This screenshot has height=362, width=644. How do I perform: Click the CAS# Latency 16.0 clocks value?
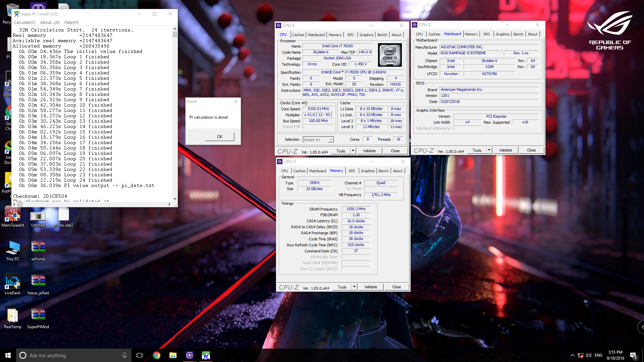tap(356, 221)
